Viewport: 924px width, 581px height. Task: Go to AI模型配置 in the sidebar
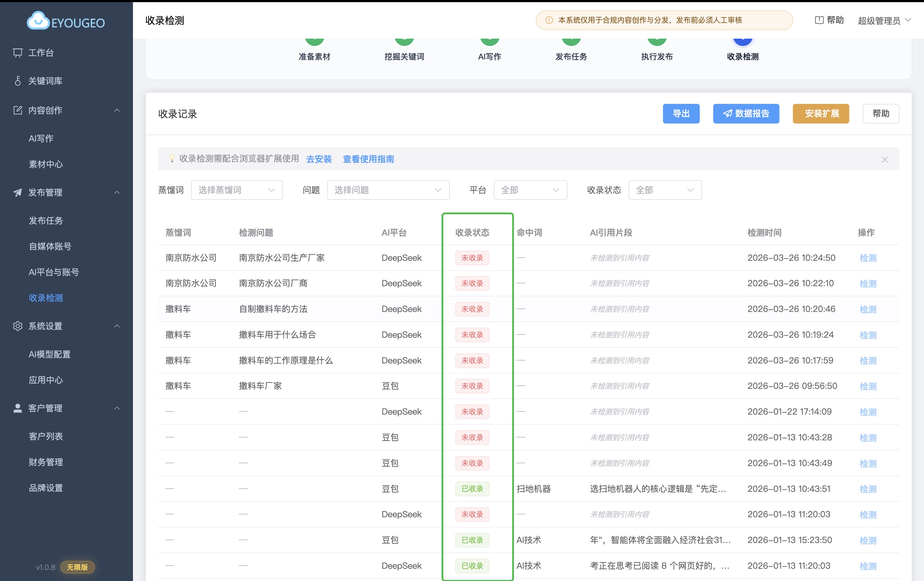pyautogui.click(x=50, y=354)
